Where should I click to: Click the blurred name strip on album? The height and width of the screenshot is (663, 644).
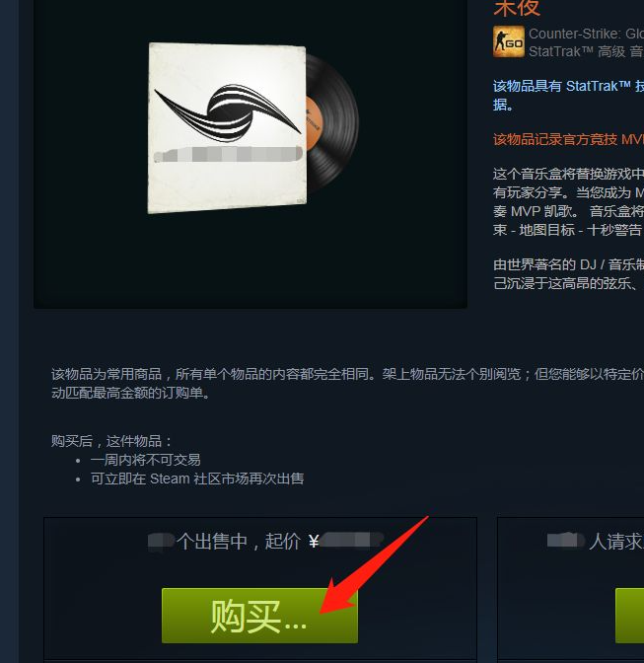pos(228,154)
